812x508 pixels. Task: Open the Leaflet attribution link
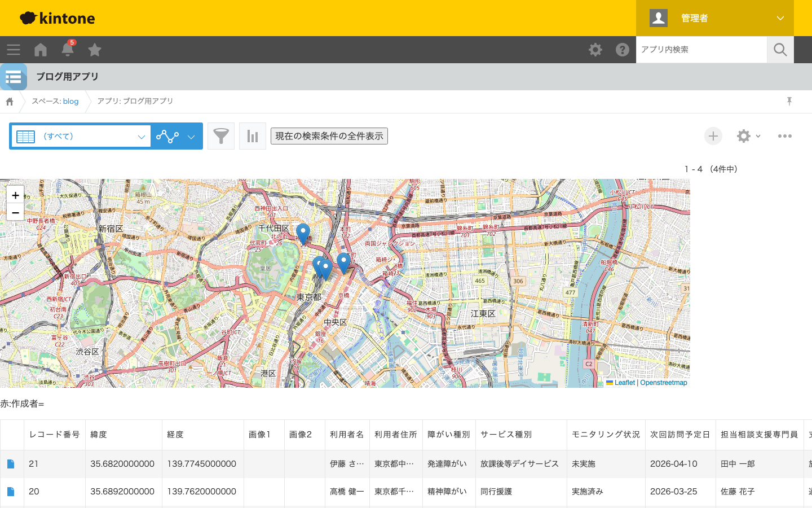click(624, 383)
